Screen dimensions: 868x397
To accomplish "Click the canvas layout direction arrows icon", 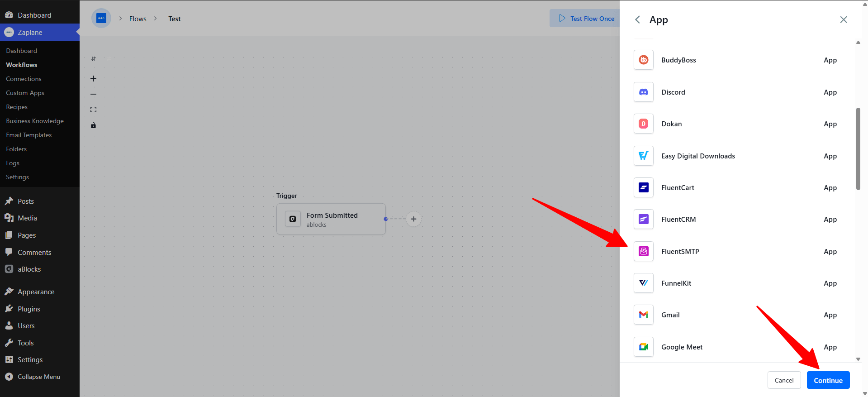I will [93, 59].
